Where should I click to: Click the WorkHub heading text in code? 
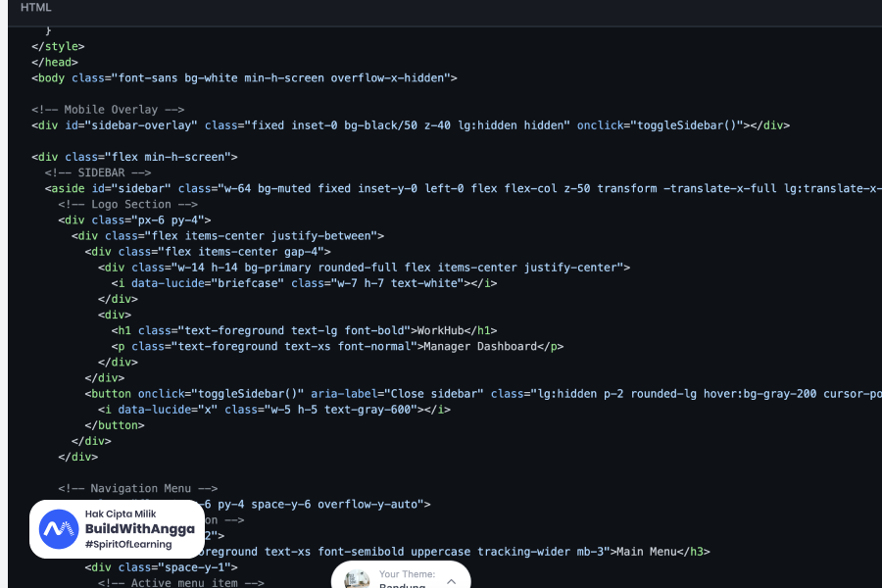[x=440, y=330]
